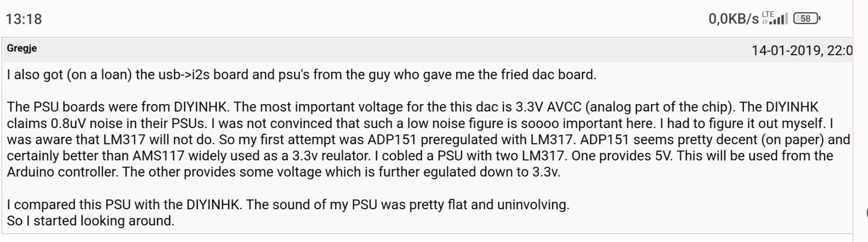The height and width of the screenshot is (242, 868).
Task: Click the 'Arduino controller' text
Action: tap(62, 172)
